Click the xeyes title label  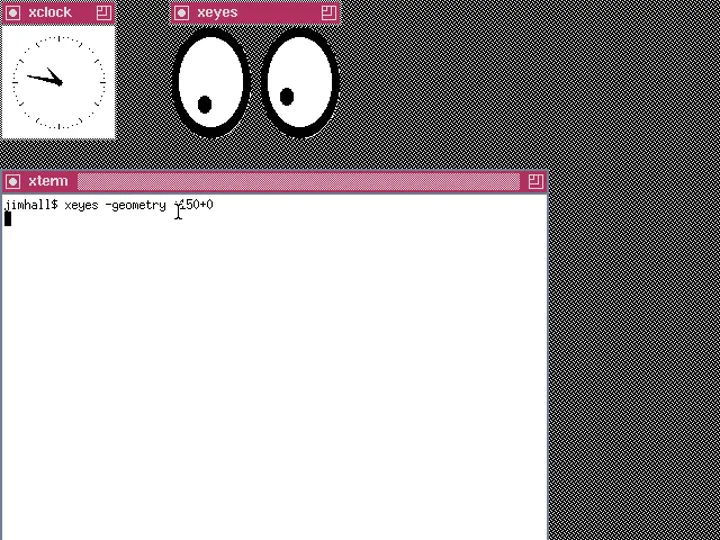(217, 13)
